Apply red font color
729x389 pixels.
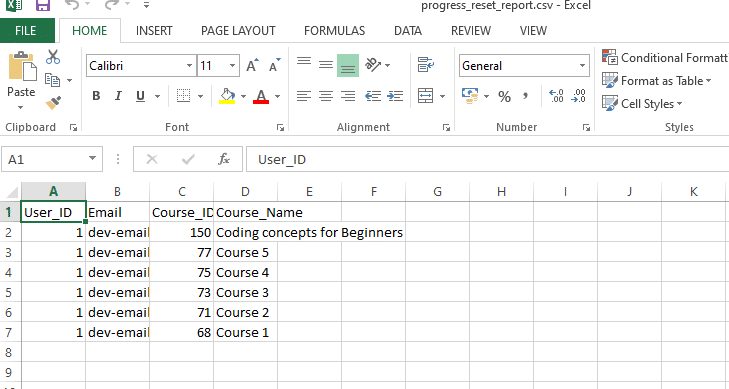point(261,96)
